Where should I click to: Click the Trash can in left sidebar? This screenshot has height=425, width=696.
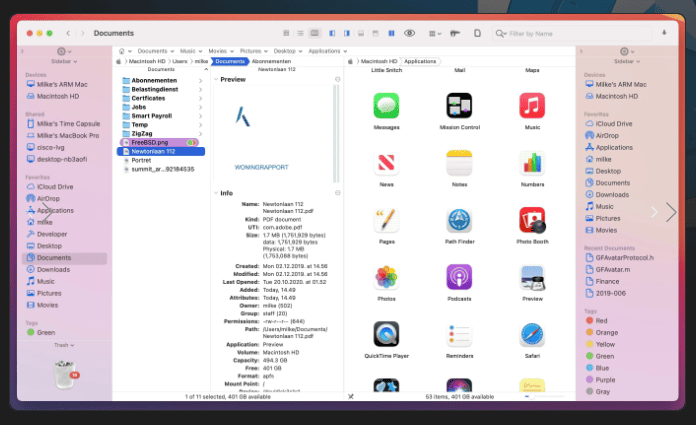point(65,374)
